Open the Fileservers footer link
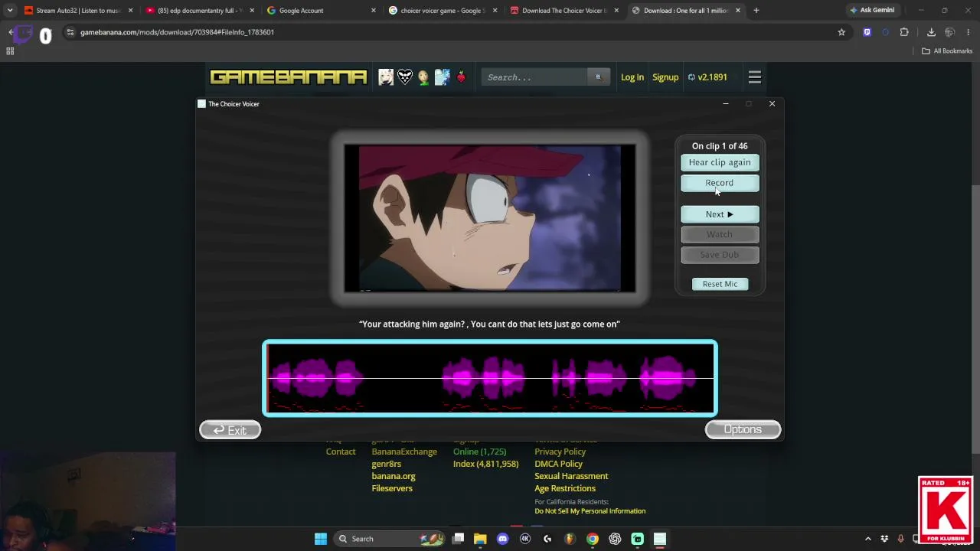 click(392, 488)
